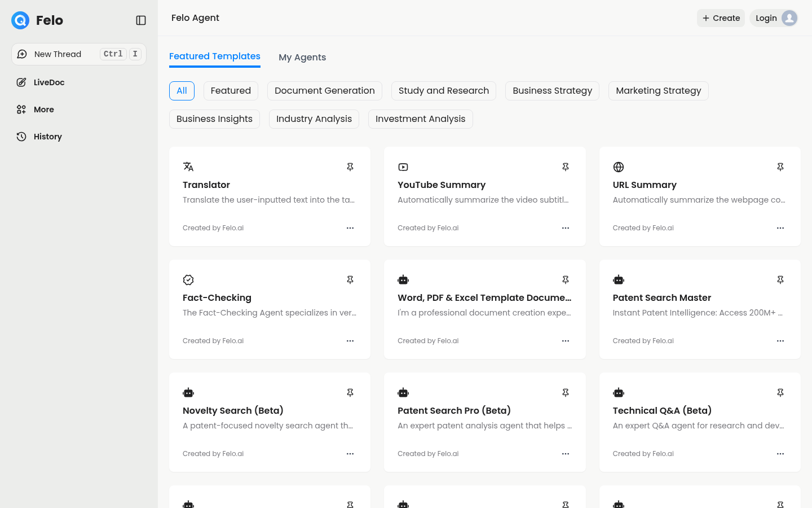Open Fact-Checking card options menu

coord(350,341)
